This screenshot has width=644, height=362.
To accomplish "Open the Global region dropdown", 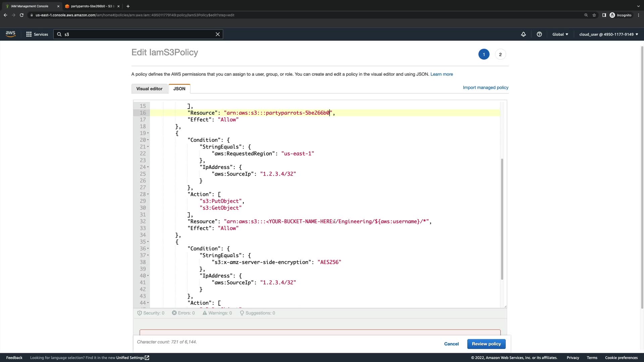I will tap(560, 34).
